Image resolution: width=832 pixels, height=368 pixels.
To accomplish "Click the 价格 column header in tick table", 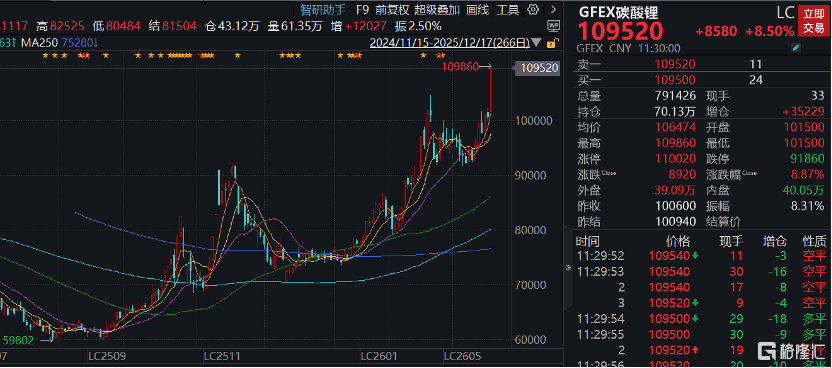I will (679, 242).
